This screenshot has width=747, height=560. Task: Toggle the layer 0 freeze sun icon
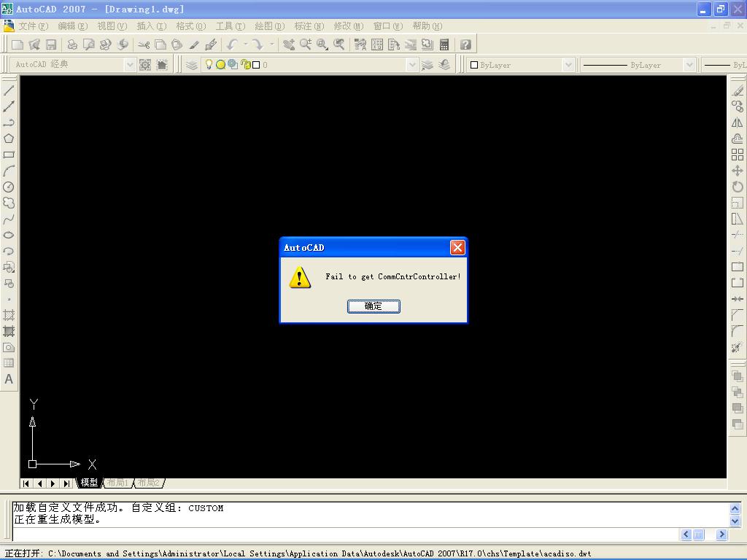point(220,65)
